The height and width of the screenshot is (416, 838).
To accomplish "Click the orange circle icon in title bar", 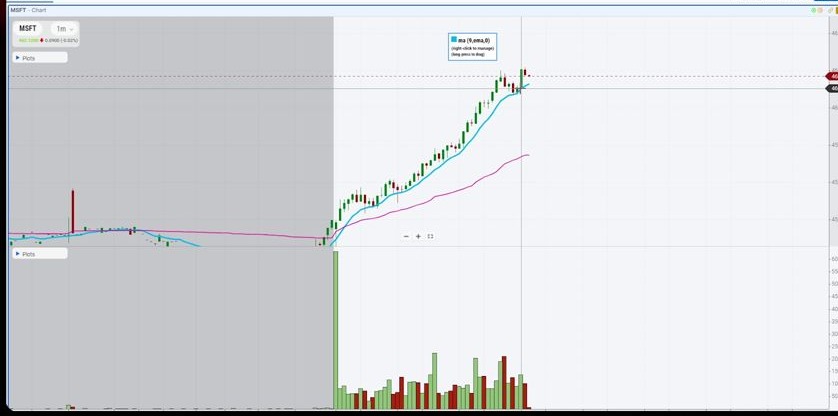I will click(x=821, y=10).
